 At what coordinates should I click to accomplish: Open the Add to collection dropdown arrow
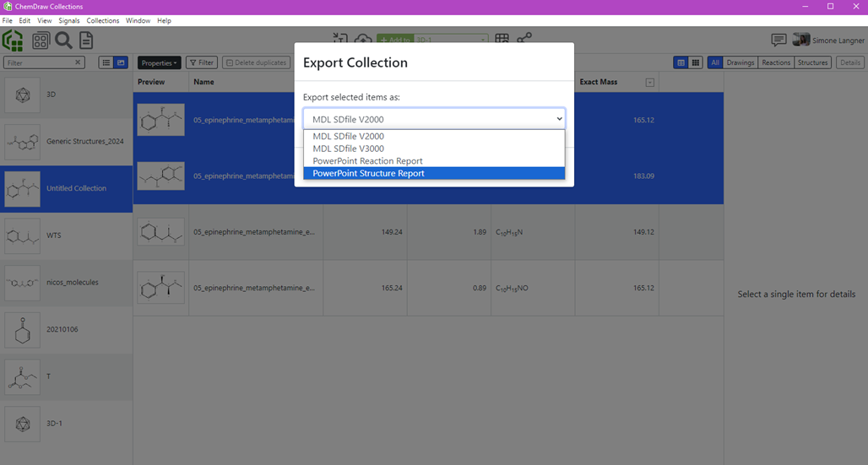coord(483,40)
